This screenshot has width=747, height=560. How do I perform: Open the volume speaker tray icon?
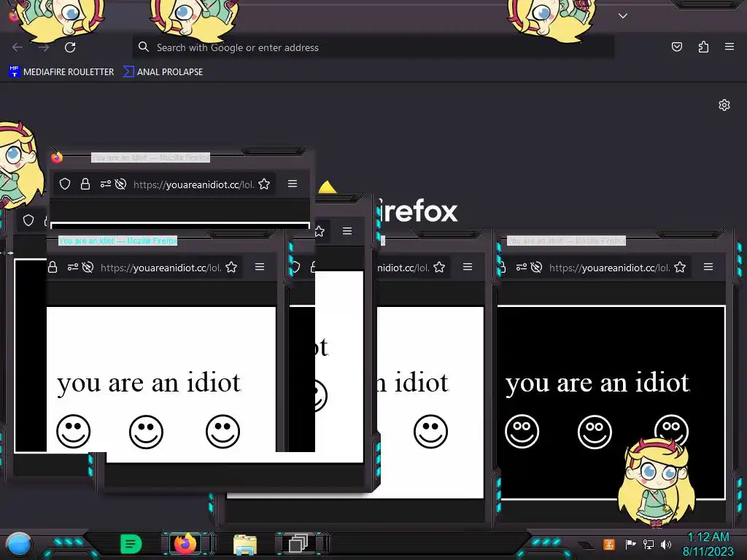tap(666, 544)
